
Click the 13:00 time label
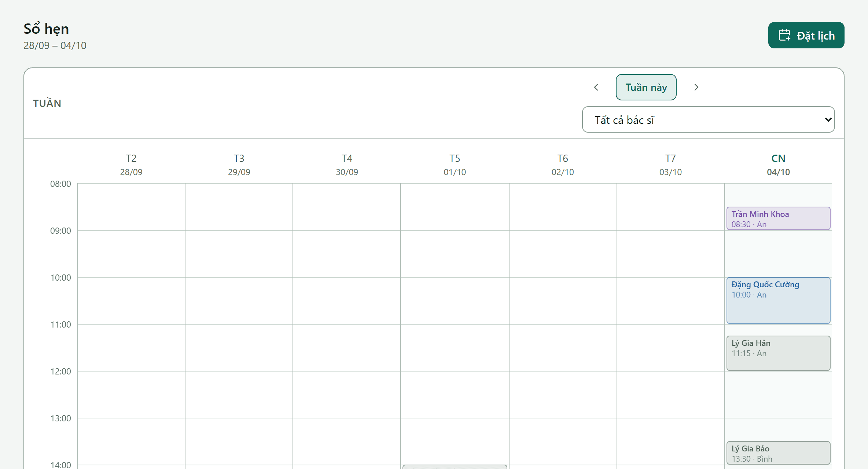tap(60, 418)
